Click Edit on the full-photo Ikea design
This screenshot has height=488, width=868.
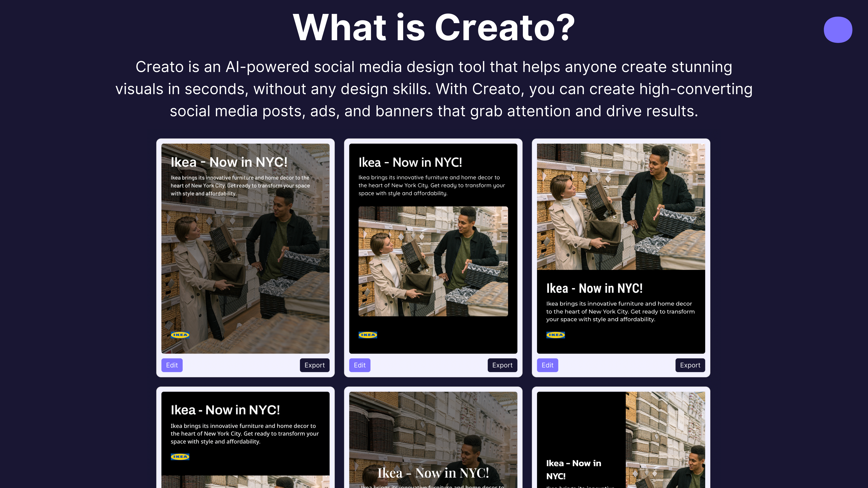[x=172, y=365]
